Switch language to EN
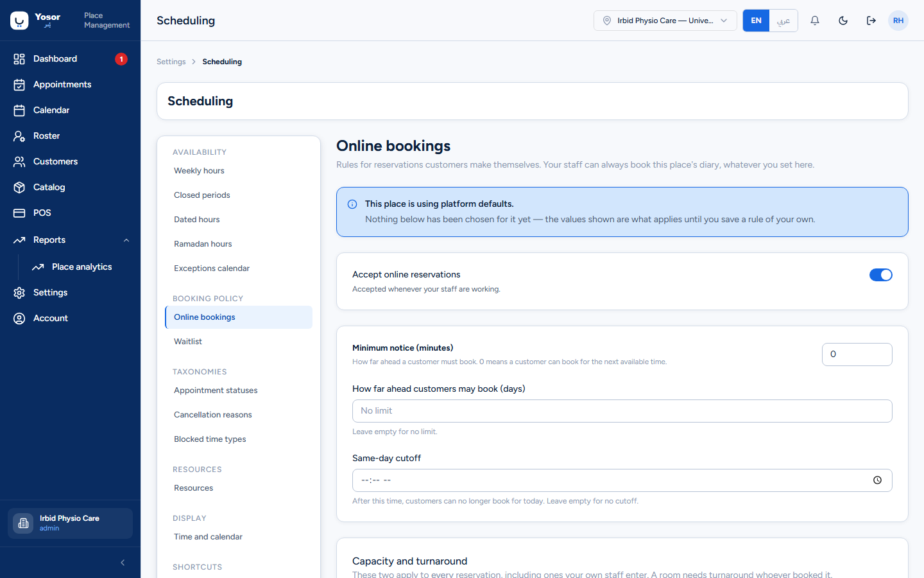 point(757,21)
